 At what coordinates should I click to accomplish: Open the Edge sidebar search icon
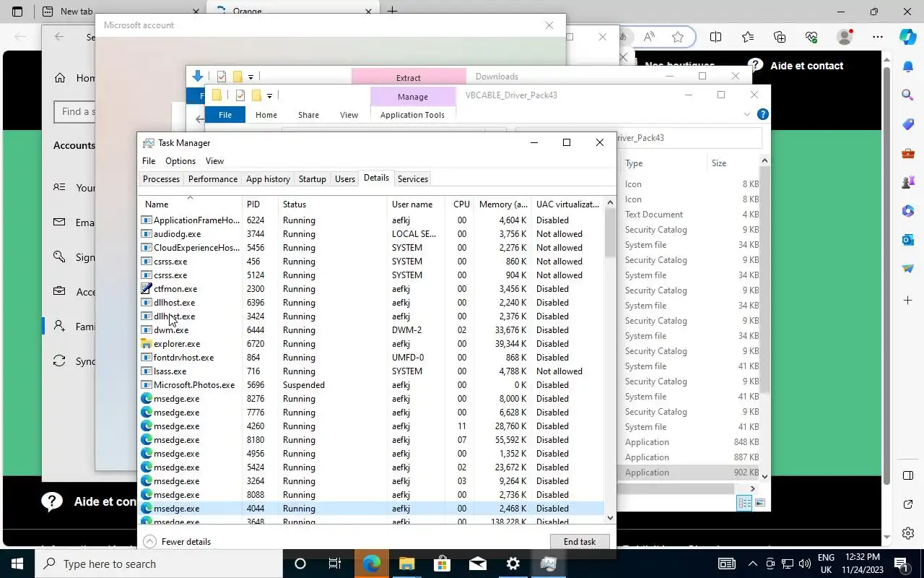pyautogui.click(x=908, y=95)
